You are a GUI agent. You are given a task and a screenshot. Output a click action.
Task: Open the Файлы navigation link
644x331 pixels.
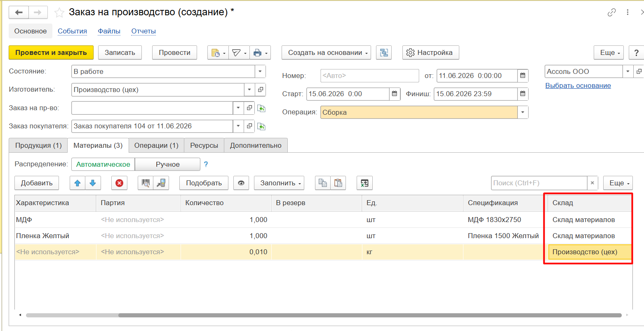tap(109, 31)
